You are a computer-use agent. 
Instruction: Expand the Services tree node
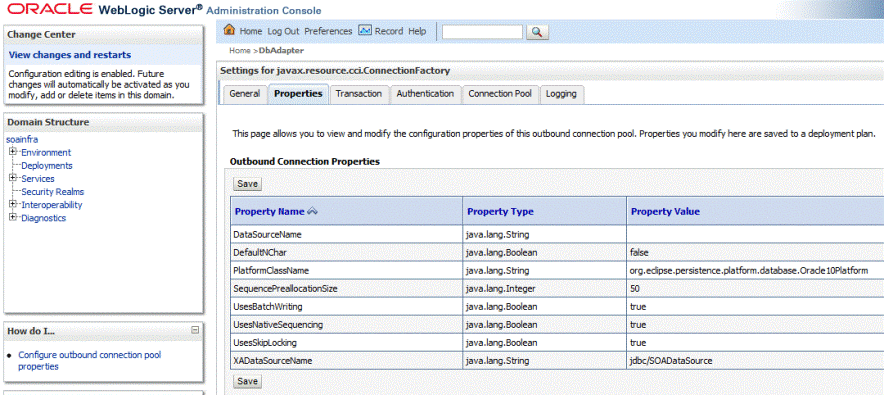12,179
